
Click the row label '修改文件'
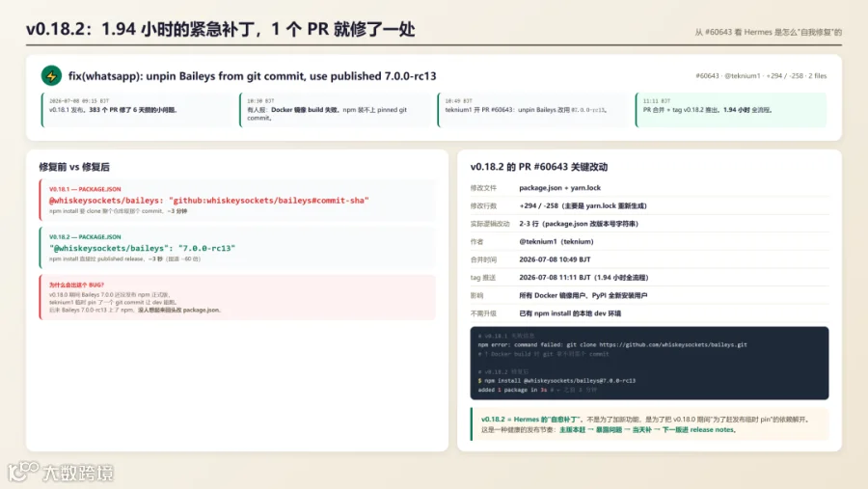483,188
